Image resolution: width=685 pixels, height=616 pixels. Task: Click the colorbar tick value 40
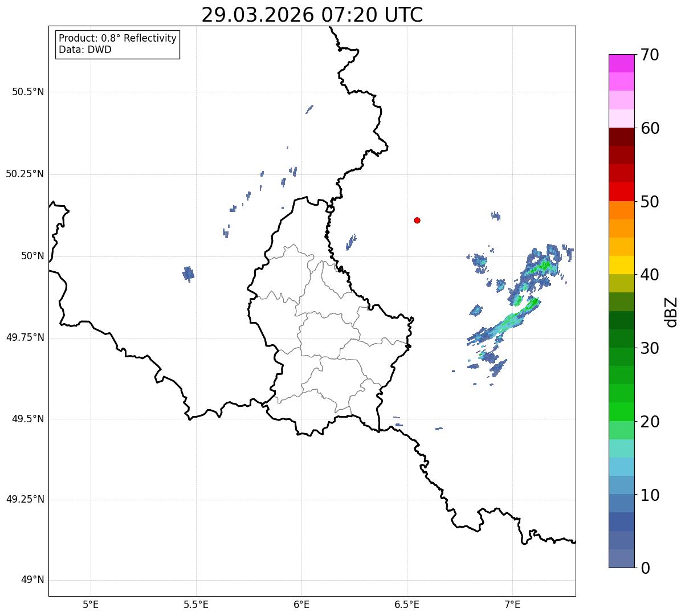tap(650, 275)
